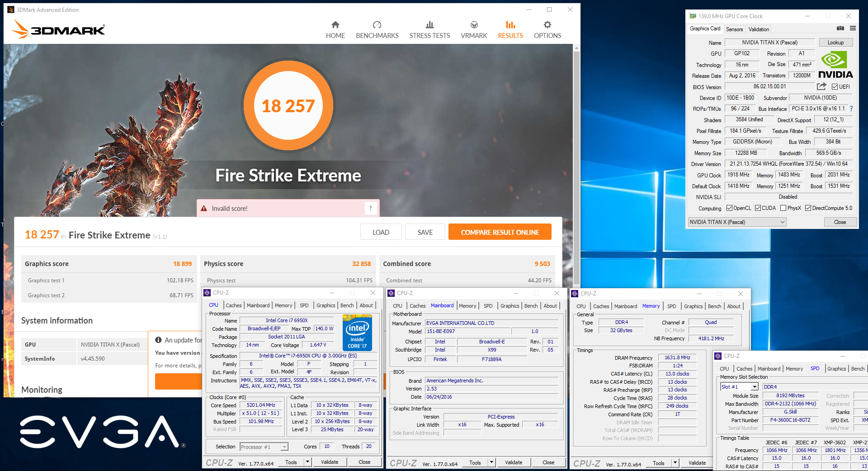Click Compare Result Online button
This screenshot has width=868, height=471.
coord(500,232)
